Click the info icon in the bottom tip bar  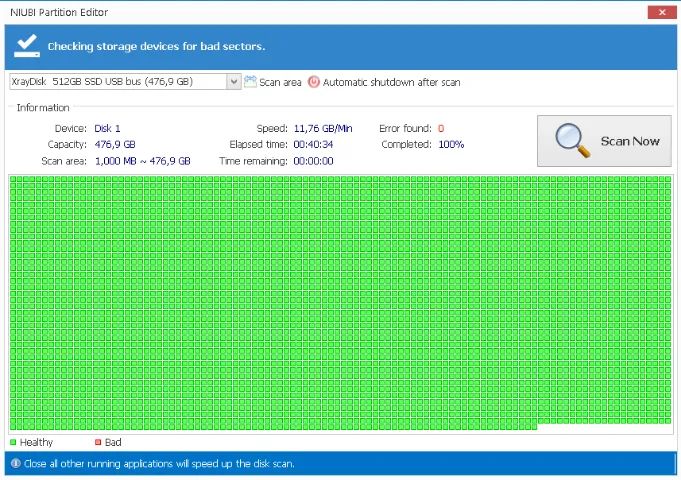(x=16, y=463)
